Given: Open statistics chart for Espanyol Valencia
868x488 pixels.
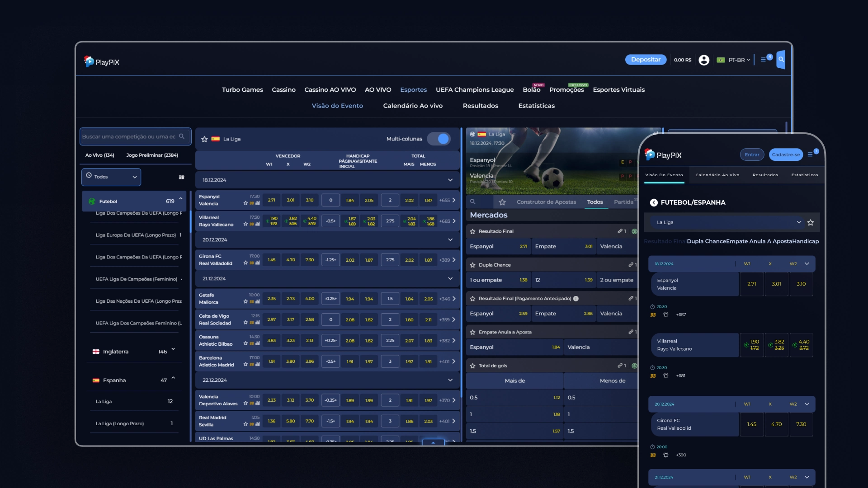Looking at the screenshot, I should click(x=258, y=203).
